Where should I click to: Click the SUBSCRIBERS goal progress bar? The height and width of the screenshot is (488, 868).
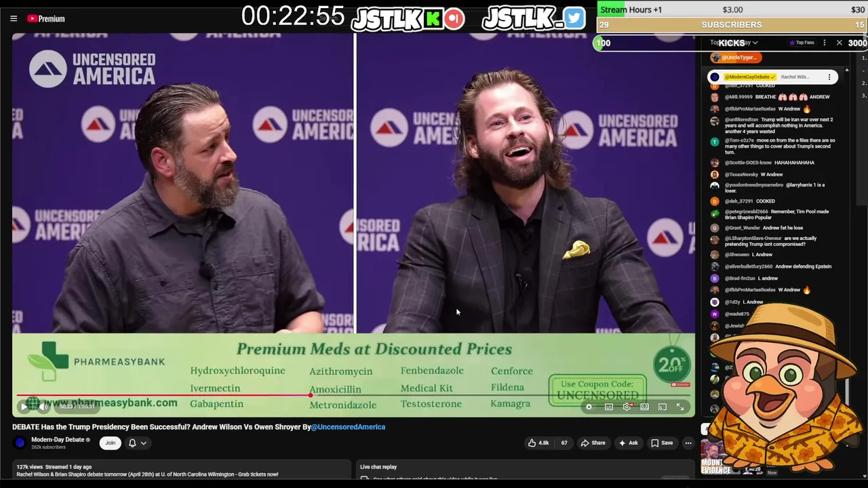tap(732, 24)
